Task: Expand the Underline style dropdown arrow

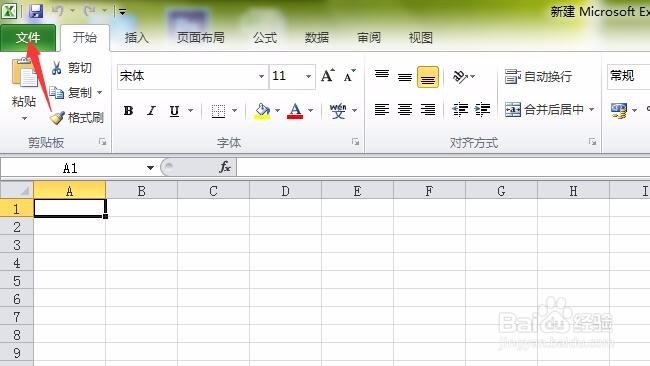Action: pos(191,110)
